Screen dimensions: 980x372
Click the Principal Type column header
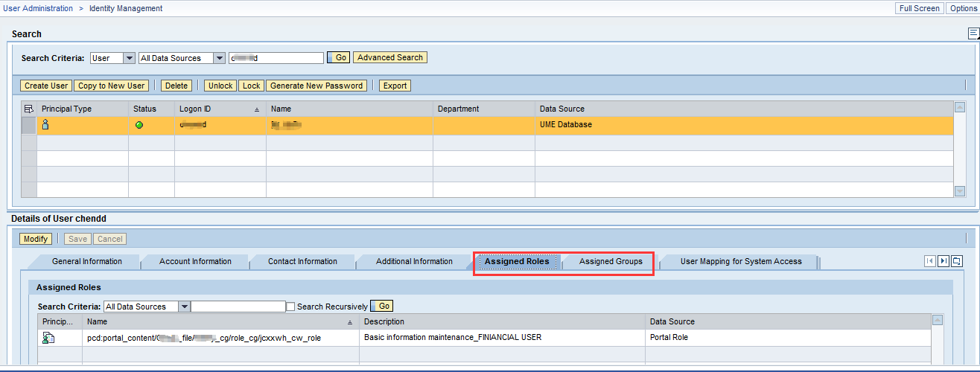[83, 109]
